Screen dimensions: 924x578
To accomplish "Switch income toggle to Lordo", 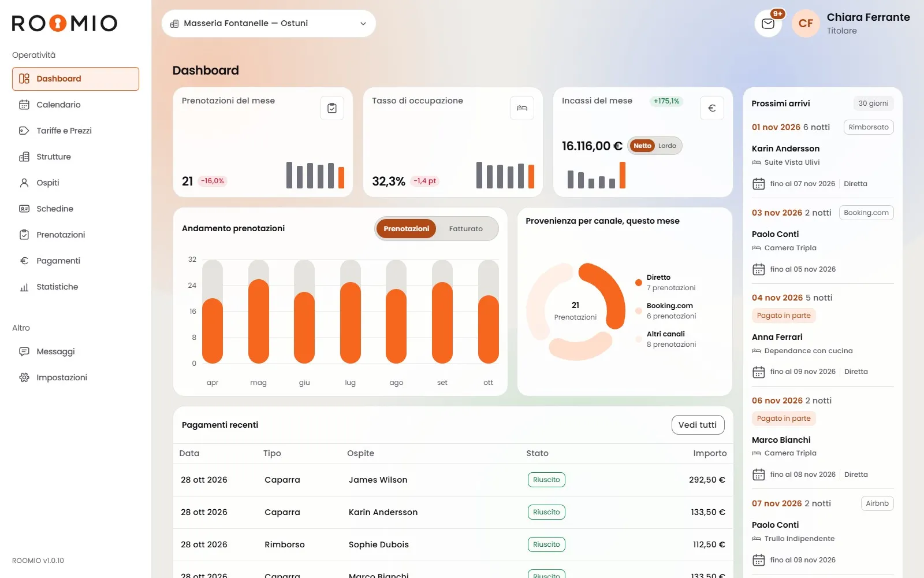I will coord(667,146).
